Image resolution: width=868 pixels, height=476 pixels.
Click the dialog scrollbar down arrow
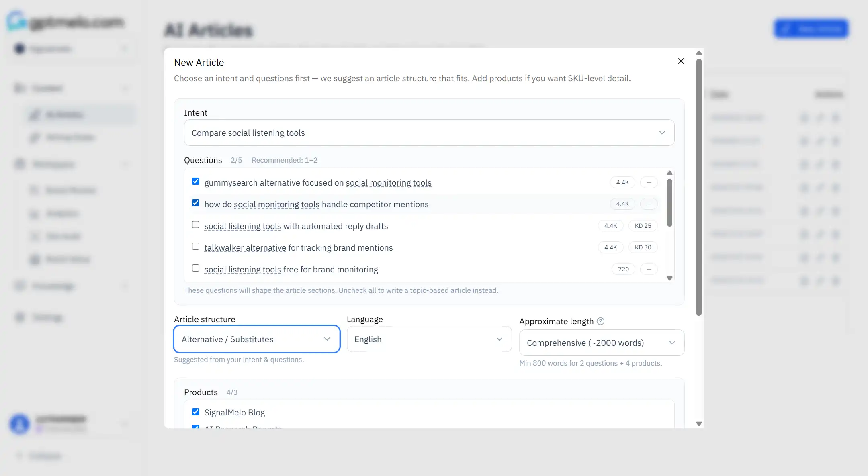(x=699, y=424)
